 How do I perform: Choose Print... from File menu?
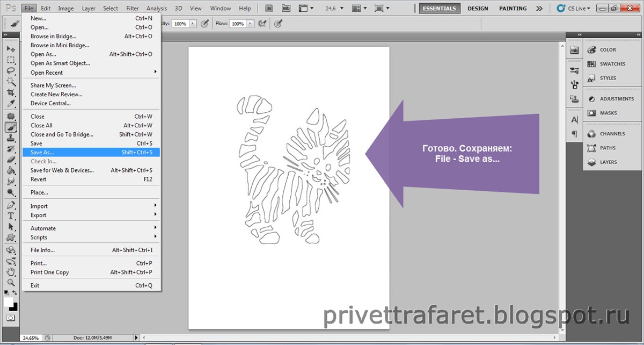[x=91, y=263]
